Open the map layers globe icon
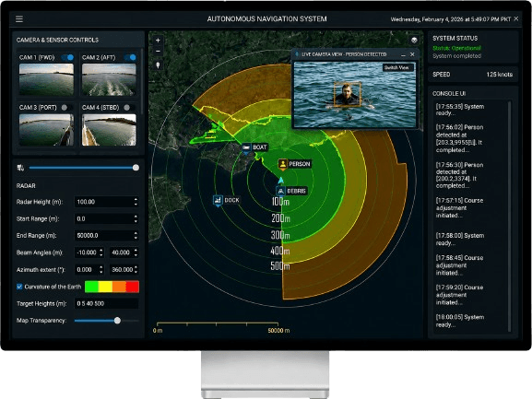This screenshot has height=399, width=532. [x=414, y=41]
